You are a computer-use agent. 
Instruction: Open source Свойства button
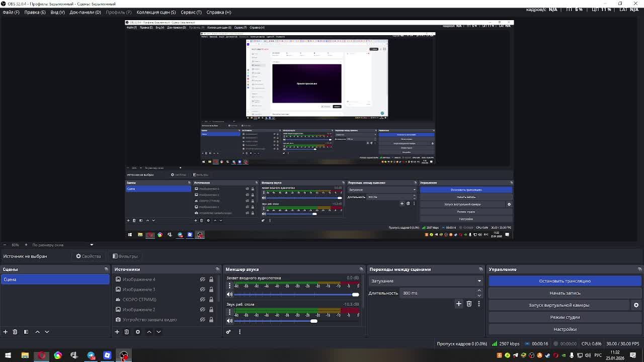(x=89, y=256)
